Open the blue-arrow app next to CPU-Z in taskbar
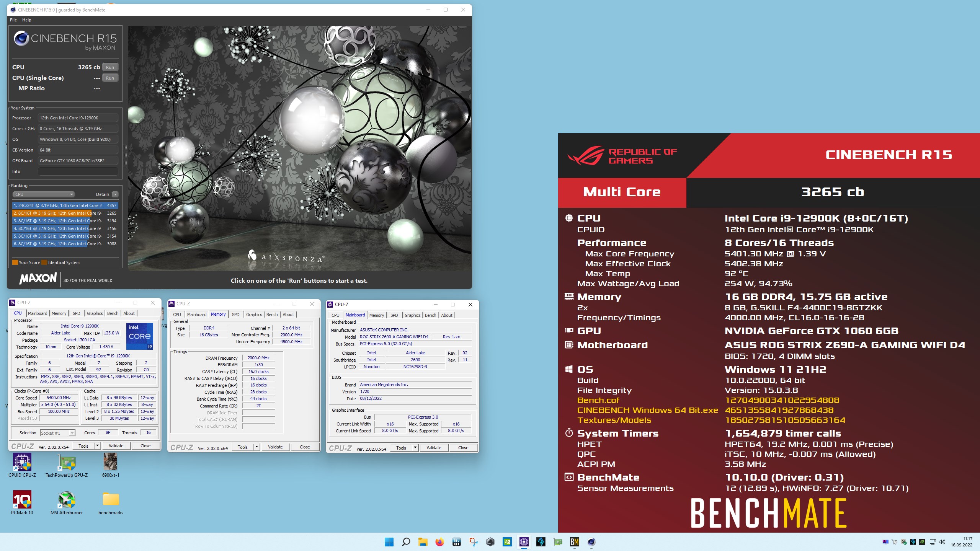The image size is (980, 551). (x=541, y=542)
